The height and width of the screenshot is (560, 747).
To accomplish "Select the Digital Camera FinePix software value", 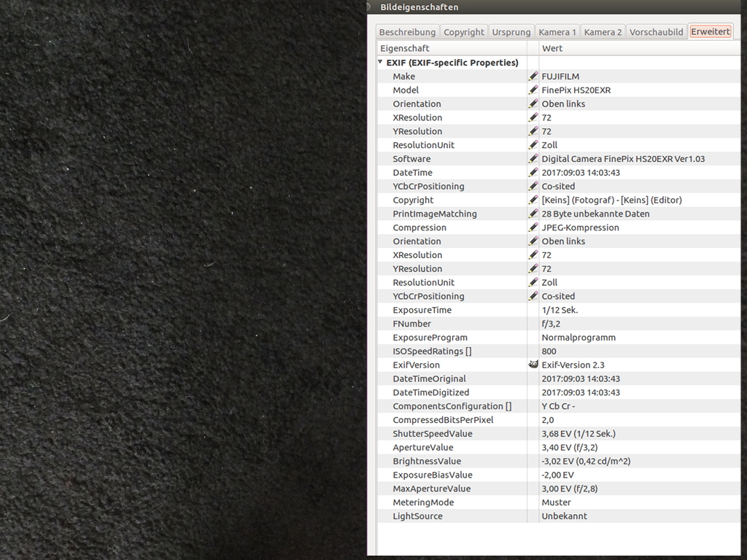I will coord(623,158).
